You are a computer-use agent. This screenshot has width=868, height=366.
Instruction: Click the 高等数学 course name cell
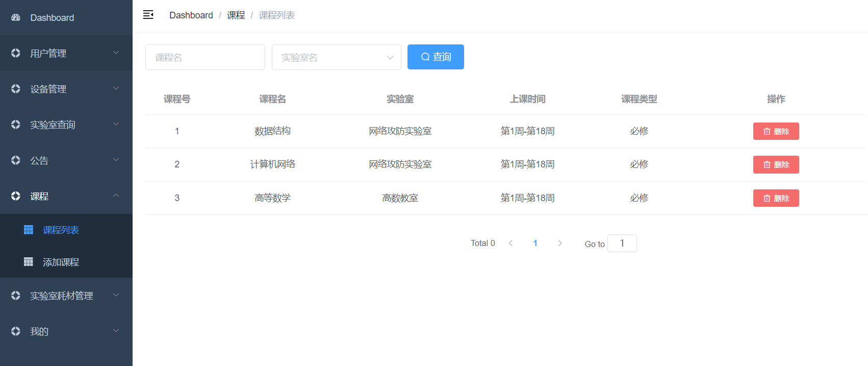(273, 198)
